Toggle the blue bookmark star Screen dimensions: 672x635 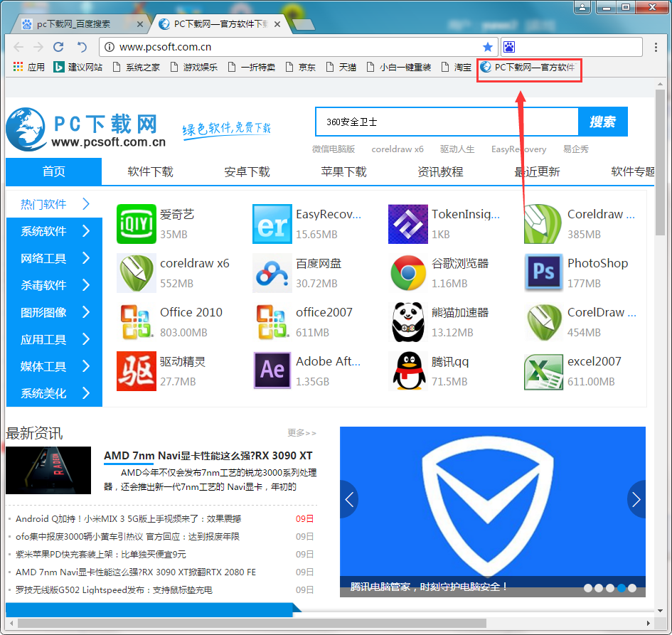(487, 47)
